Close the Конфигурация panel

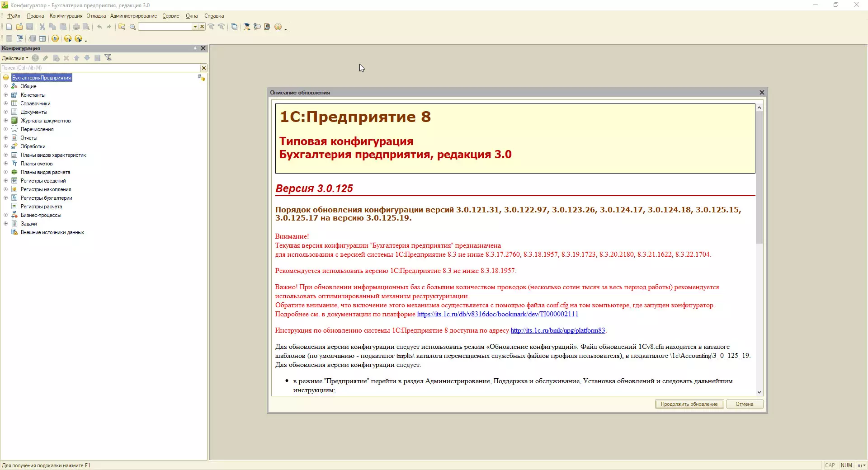tap(203, 48)
